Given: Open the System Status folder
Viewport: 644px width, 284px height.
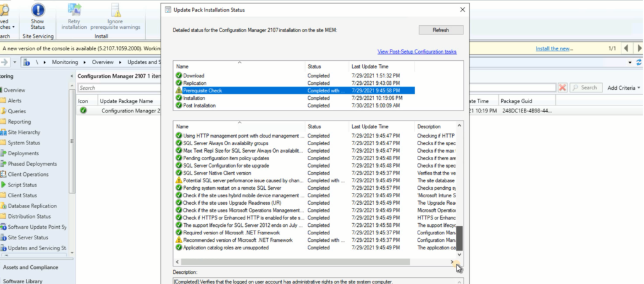Looking at the screenshot, I should point(24,143).
